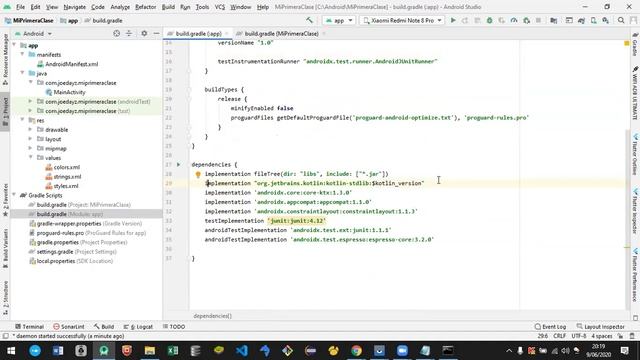This screenshot has width=640, height=360.
Task: Open Android Studio from the taskbar
Action: pyautogui.click(x=104, y=350)
